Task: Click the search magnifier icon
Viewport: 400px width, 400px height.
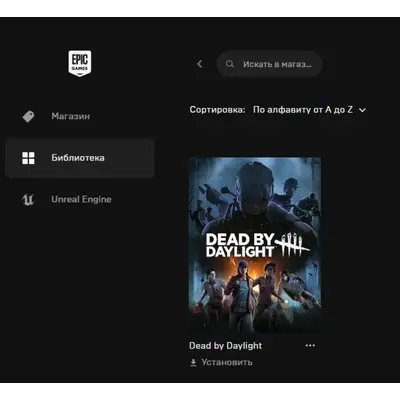Action: 230,64
